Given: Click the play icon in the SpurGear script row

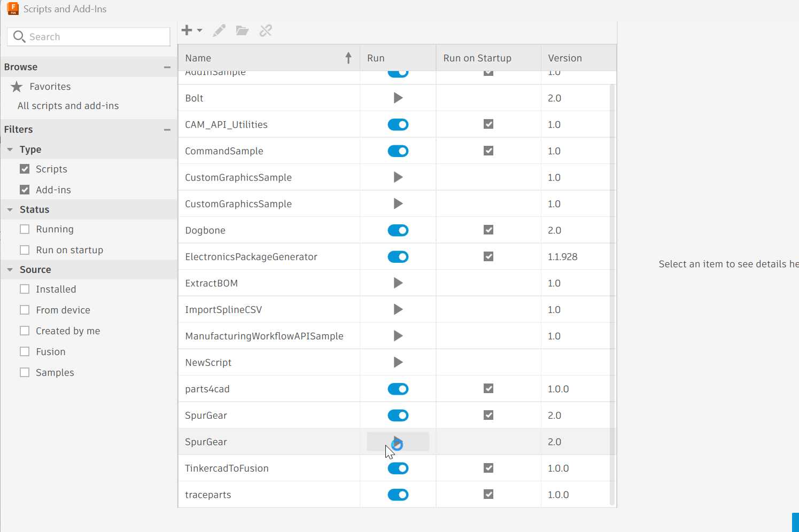Looking at the screenshot, I should (398, 442).
